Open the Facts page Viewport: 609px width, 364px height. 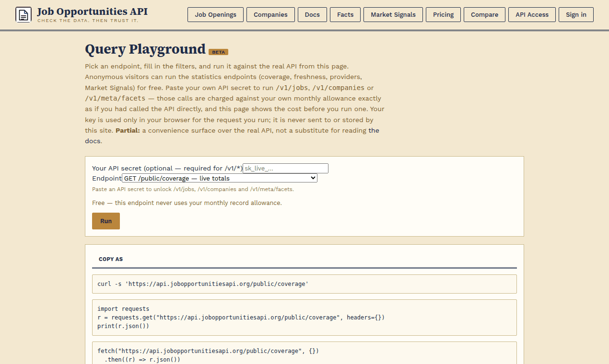[x=345, y=15]
